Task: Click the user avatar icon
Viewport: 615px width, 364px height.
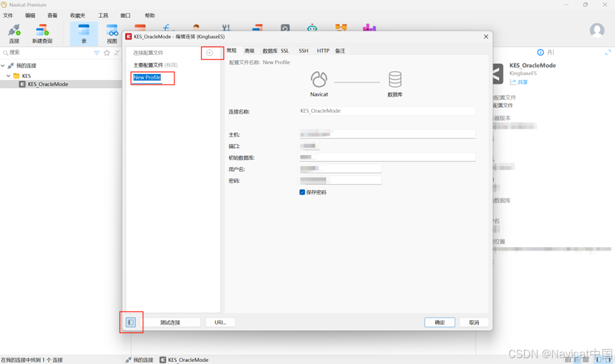Action: click(597, 30)
